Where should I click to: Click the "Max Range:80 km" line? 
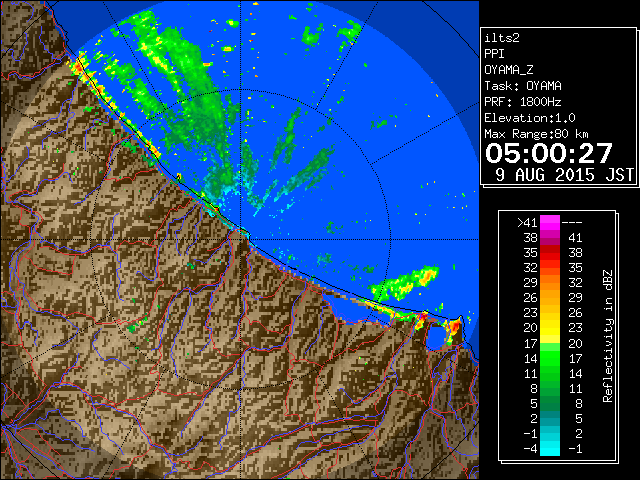[x=536, y=134]
